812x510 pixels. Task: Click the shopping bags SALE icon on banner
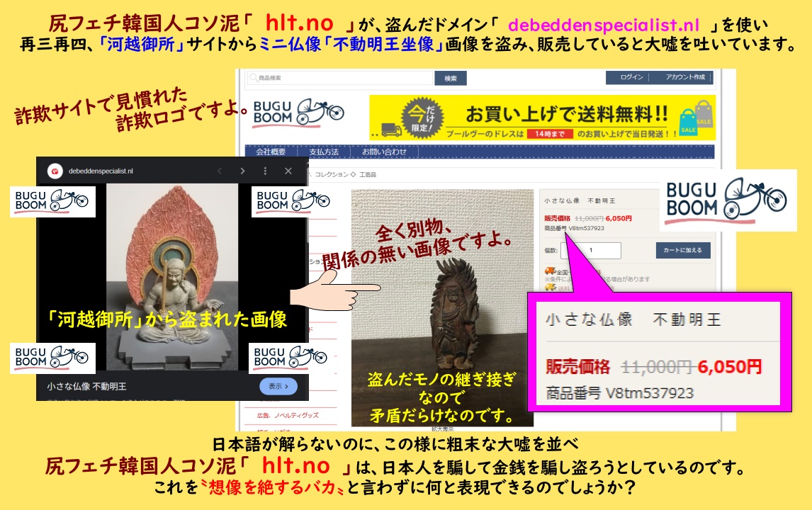point(696,118)
